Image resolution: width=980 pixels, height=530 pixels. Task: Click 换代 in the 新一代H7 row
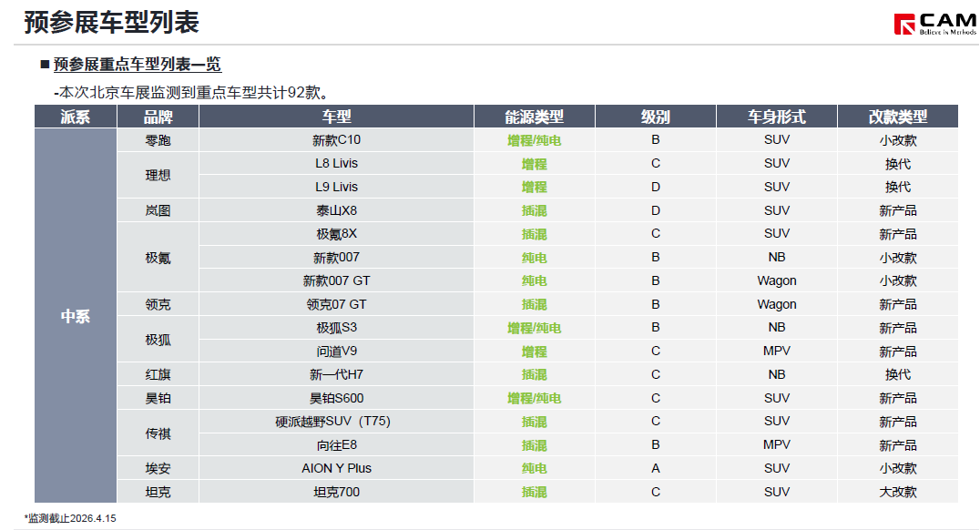click(897, 374)
